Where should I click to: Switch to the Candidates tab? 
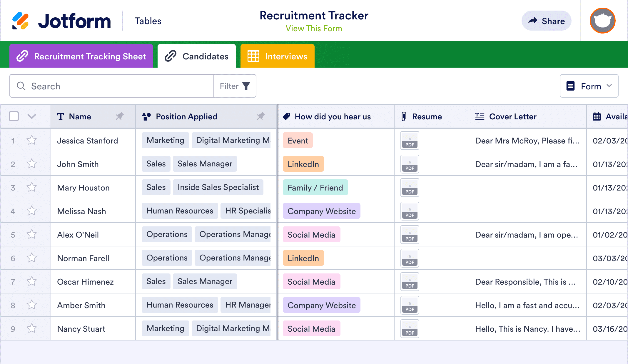click(x=197, y=56)
